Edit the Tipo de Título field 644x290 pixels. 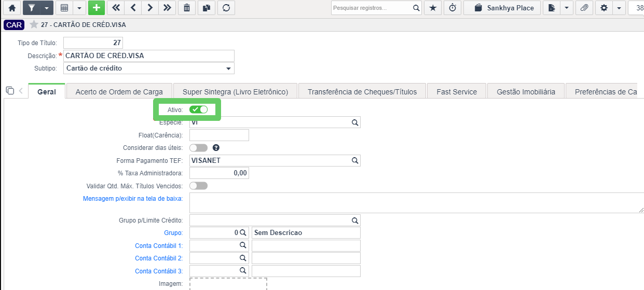tap(93, 43)
